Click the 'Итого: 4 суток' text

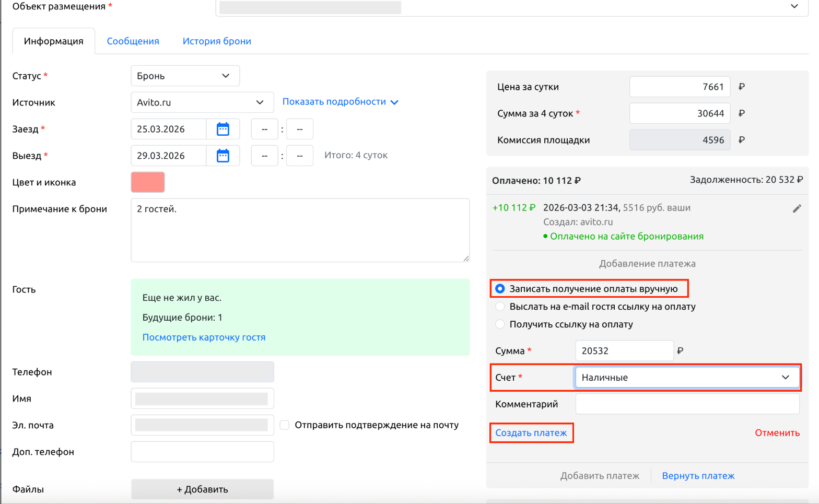[356, 155]
